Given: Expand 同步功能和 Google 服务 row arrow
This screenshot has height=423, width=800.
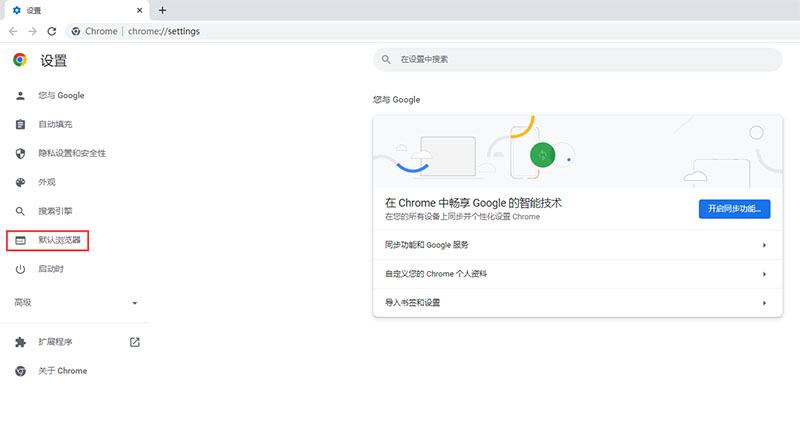Looking at the screenshot, I should pyautogui.click(x=764, y=245).
